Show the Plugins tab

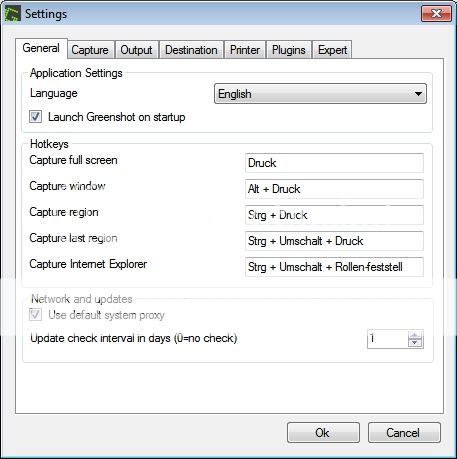[x=289, y=50]
